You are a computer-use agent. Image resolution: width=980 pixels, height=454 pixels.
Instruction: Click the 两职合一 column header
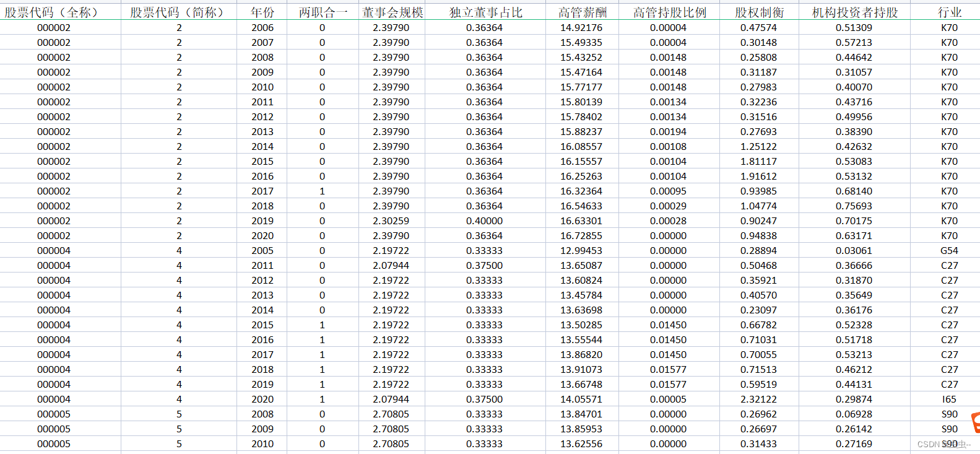323,12
